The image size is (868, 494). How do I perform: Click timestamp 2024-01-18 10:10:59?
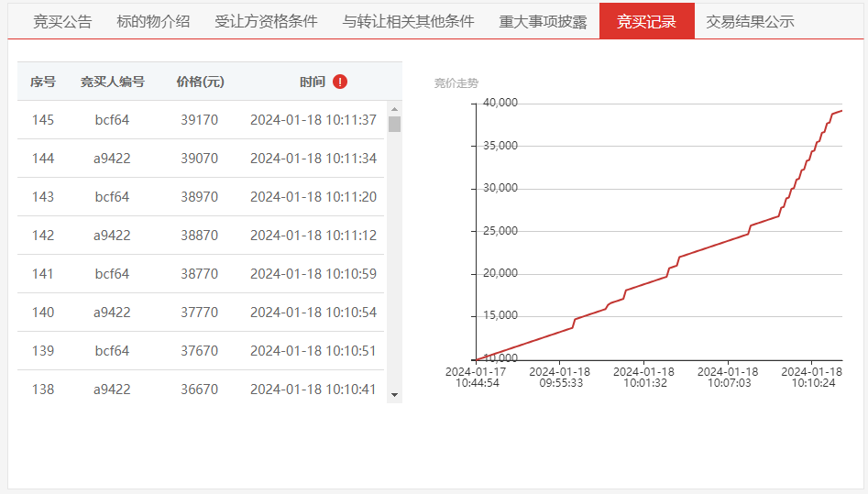click(313, 274)
